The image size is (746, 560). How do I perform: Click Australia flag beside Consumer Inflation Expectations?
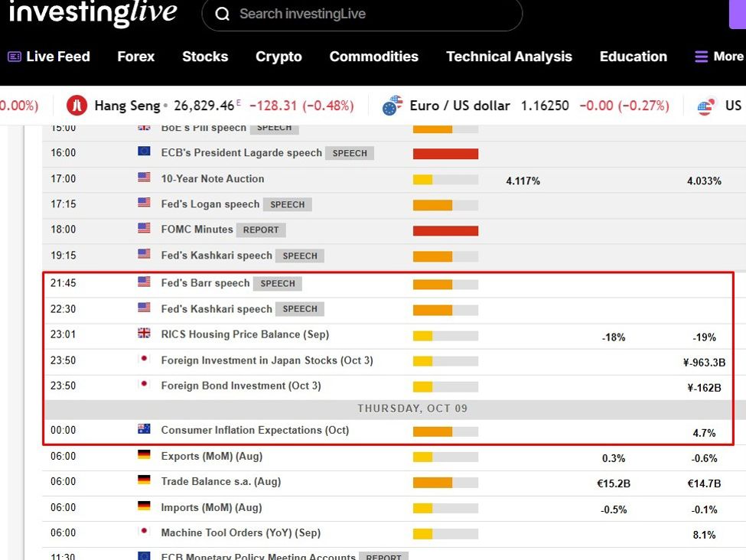(x=144, y=430)
